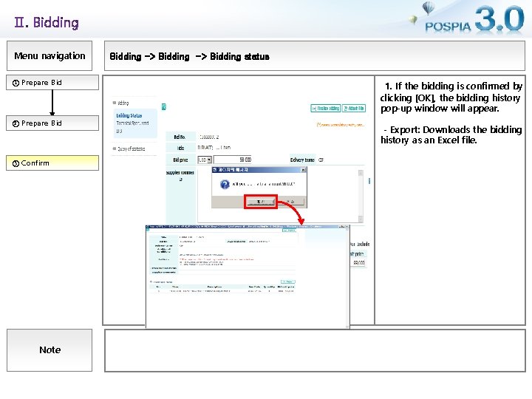Click the blue question mark icon
Viewport: 532px width, 399px height.
(x=225, y=184)
